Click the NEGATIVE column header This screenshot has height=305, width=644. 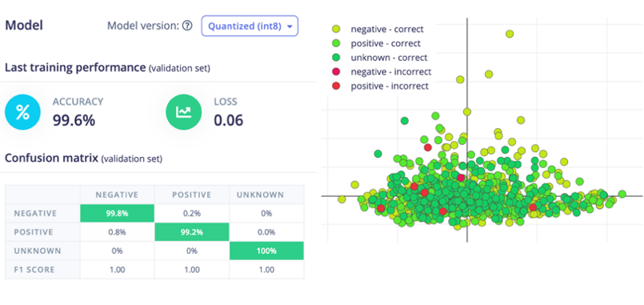pos(117,195)
